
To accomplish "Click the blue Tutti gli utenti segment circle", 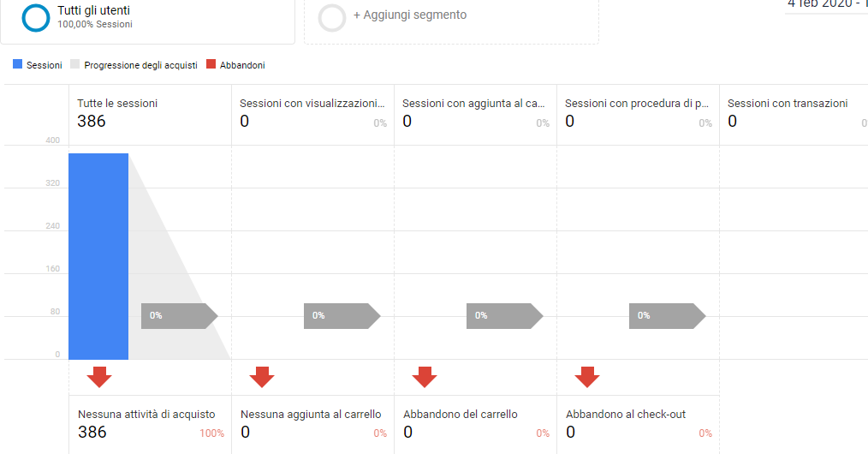I will click(x=36, y=17).
